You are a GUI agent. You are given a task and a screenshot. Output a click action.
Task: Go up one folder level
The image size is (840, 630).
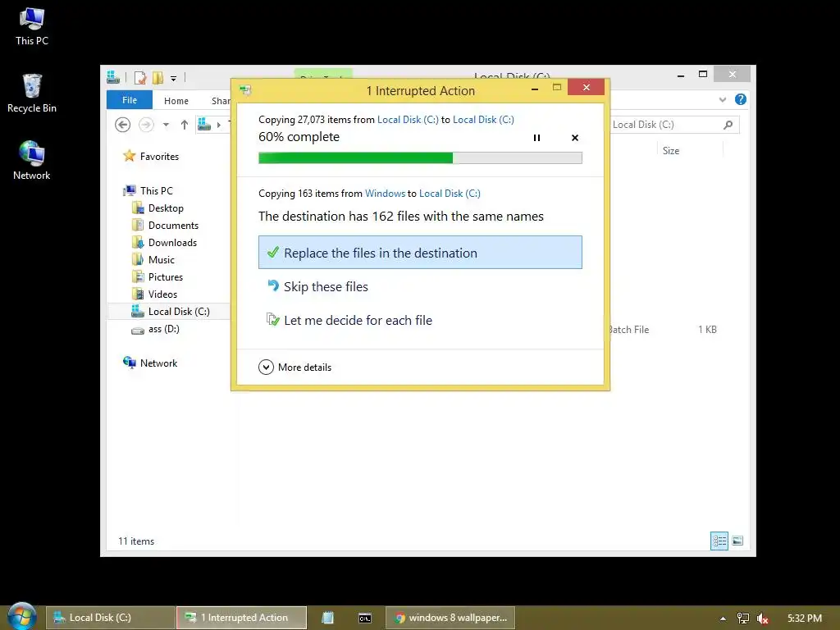185,125
